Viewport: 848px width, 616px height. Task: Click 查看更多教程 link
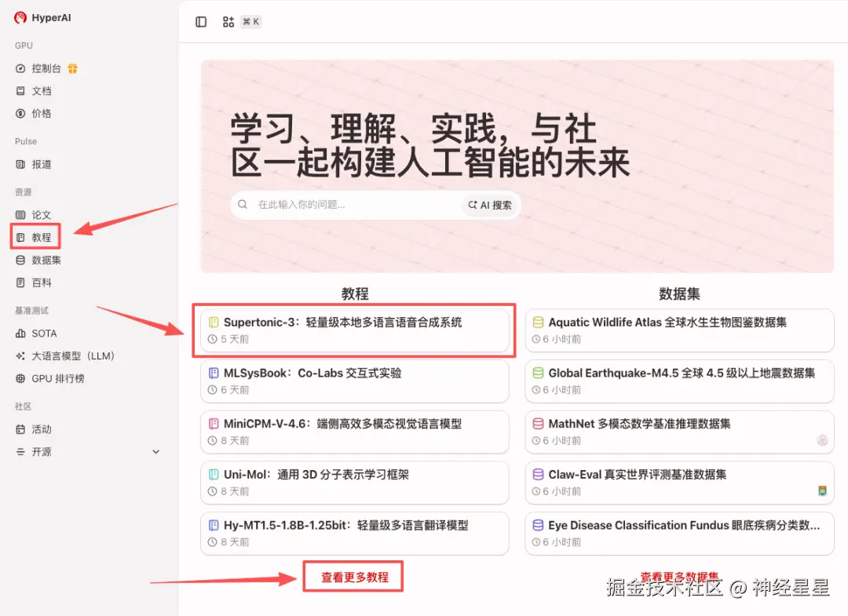point(355,578)
